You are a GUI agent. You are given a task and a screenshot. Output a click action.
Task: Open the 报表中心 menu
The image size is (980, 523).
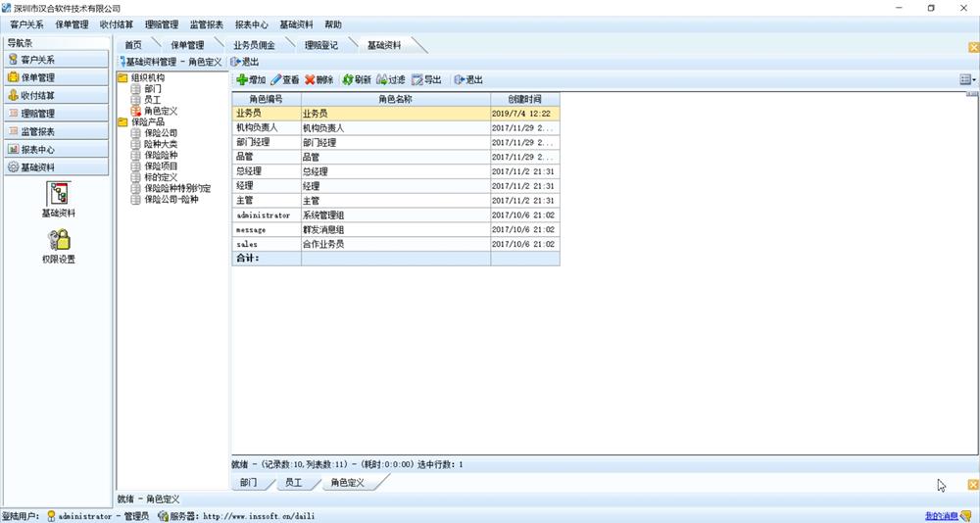tap(251, 24)
